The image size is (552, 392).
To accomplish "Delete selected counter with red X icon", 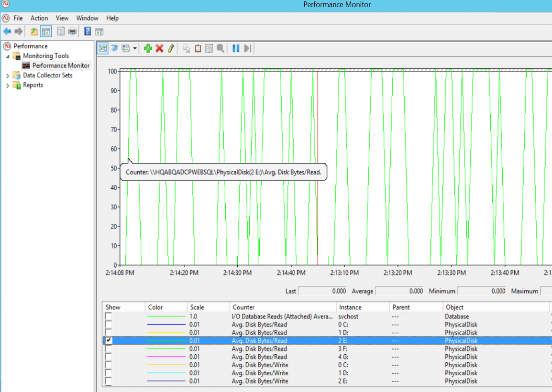I will tap(159, 48).
